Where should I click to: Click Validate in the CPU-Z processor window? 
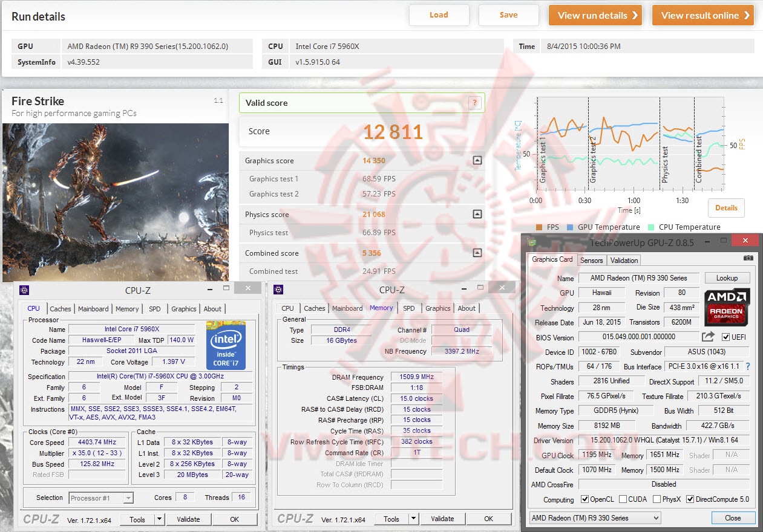pyautogui.click(x=188, y=519)
